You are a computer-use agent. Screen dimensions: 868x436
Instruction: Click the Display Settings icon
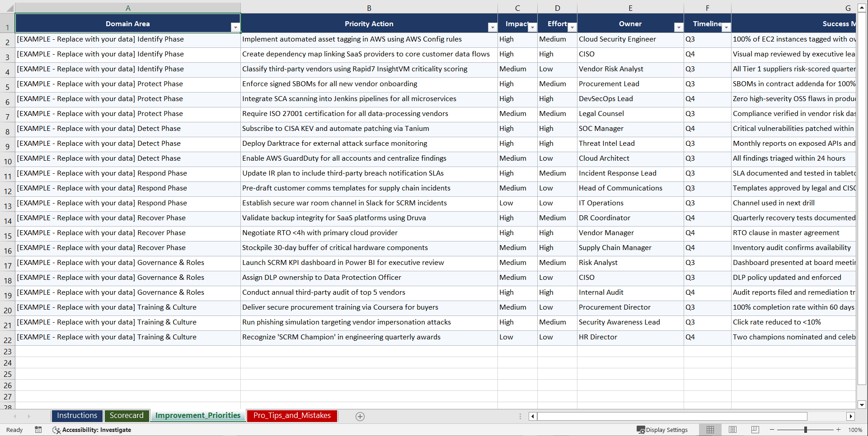coord(662,430)
